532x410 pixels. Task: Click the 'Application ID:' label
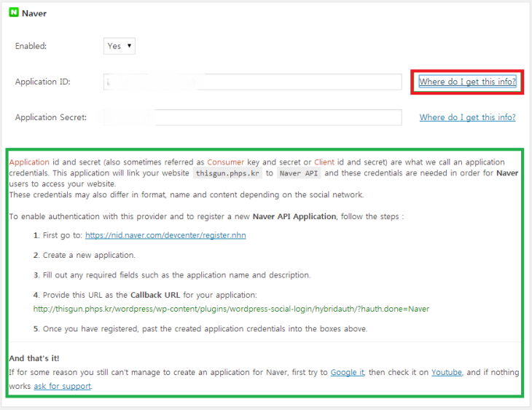click(x=42, y=82)
